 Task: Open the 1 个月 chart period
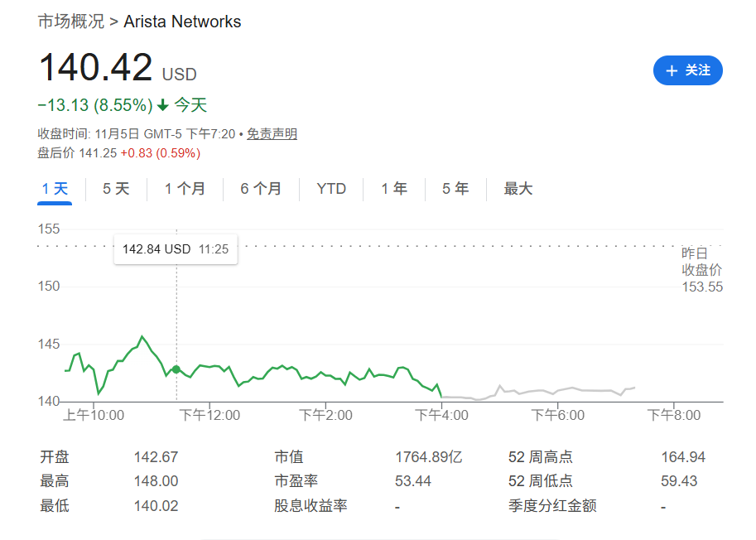(x=185, y=189)
